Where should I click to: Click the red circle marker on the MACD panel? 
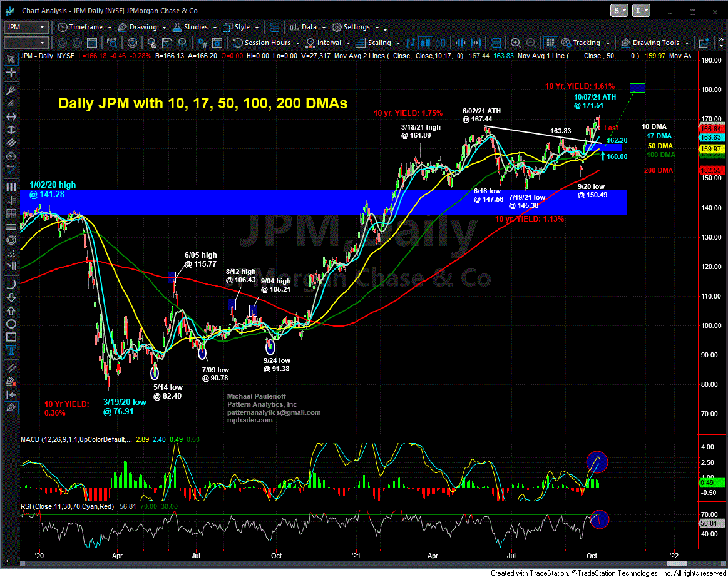point(597,462)
